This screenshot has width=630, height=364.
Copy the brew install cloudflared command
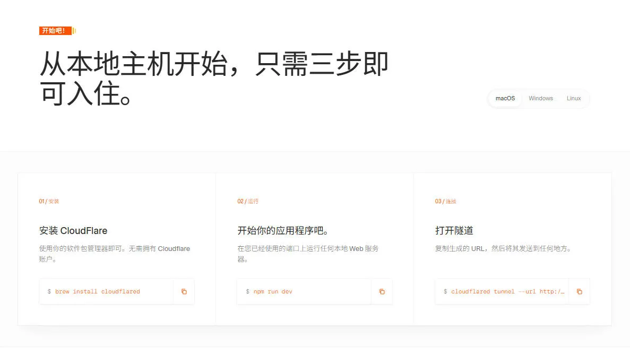point(184,292)
